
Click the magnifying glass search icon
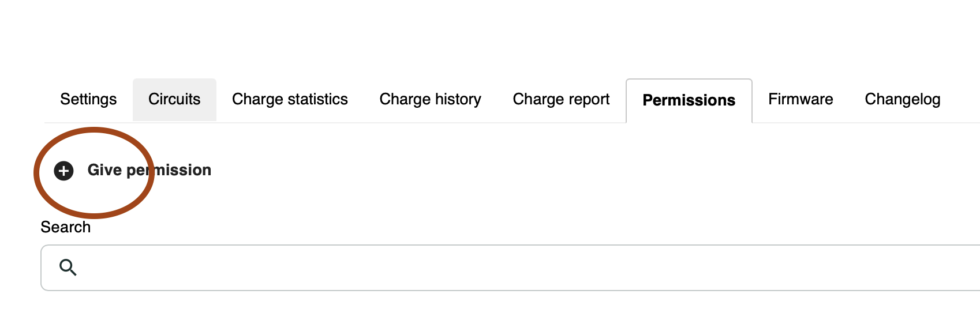68,267
